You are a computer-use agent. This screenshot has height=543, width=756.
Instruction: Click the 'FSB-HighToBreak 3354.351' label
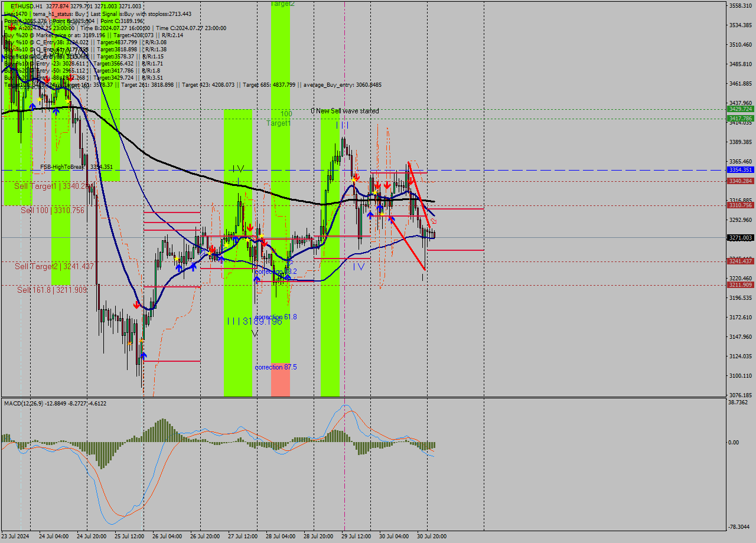click(76, 167)
